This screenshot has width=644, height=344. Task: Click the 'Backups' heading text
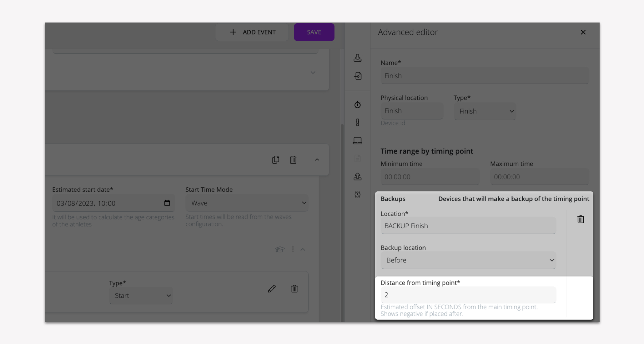393,199
